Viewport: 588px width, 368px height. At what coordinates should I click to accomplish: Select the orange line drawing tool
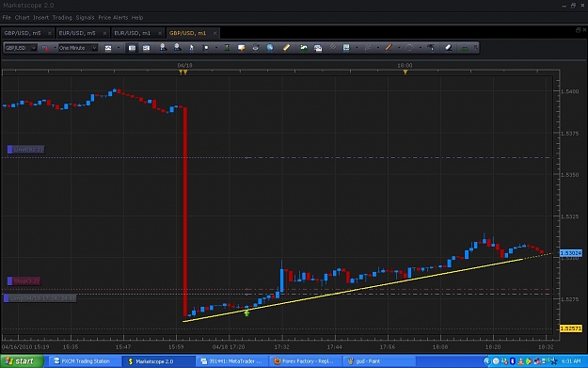389,48
